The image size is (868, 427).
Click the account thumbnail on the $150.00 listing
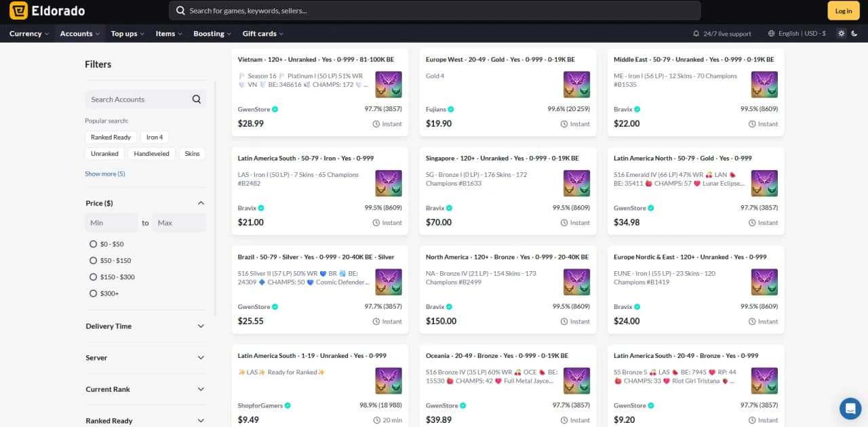tap(576, 282)
